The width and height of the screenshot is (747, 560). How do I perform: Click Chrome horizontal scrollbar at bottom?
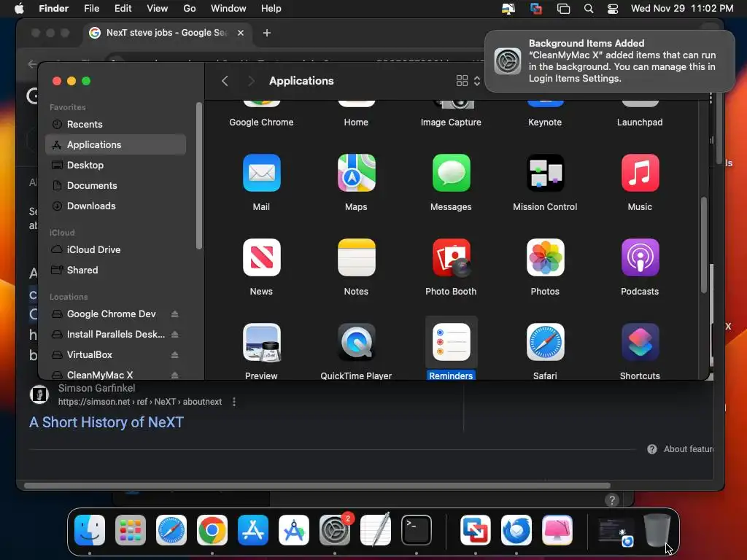[x=317, y=486]
